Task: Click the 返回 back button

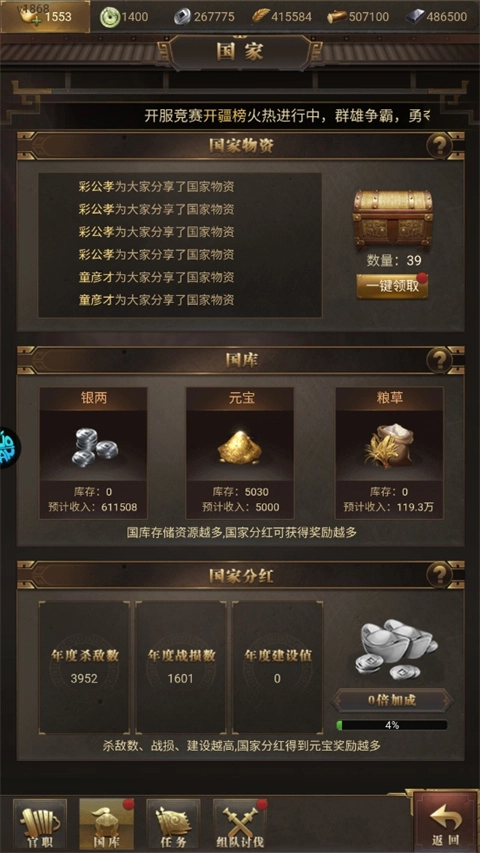Action: [x=446, y=822]
